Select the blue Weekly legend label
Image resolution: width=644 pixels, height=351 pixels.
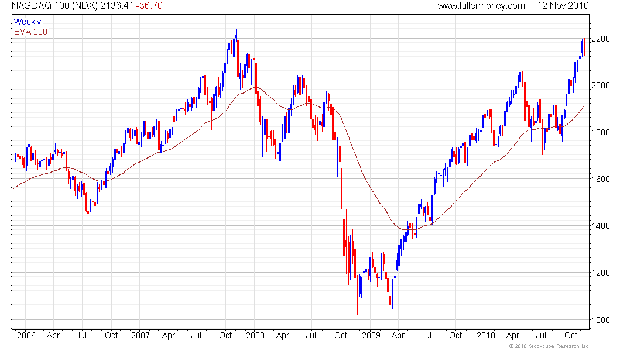pyautogui.click(x=28, y=22)
